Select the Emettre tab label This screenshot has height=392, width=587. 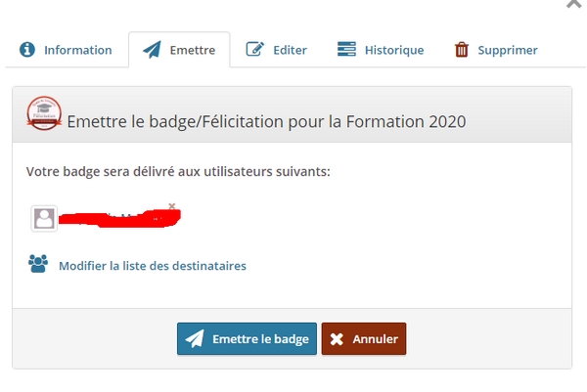[193, 50]
